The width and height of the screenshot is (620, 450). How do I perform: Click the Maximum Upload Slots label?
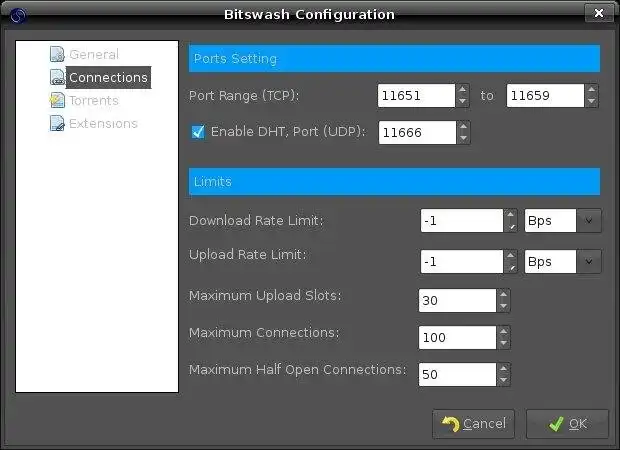(x=265, y=296)
